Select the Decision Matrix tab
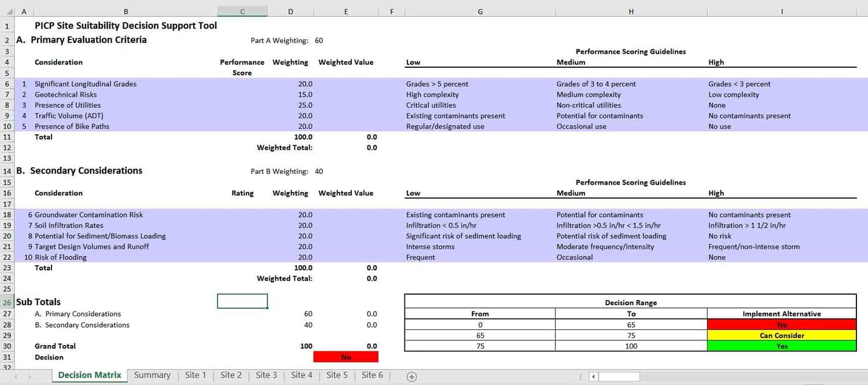Viewport: 868px width, 385px height. [90, 375]
